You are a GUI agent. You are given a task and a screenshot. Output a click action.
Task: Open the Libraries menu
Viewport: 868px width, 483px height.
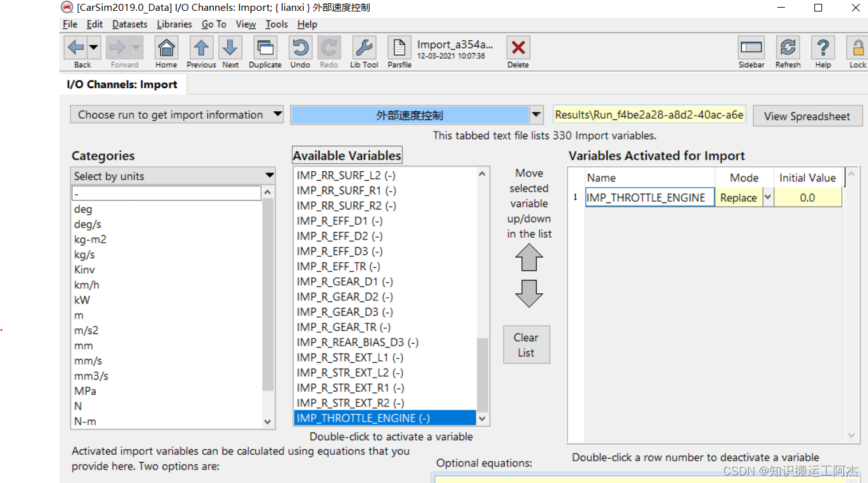tap(174, 24)
